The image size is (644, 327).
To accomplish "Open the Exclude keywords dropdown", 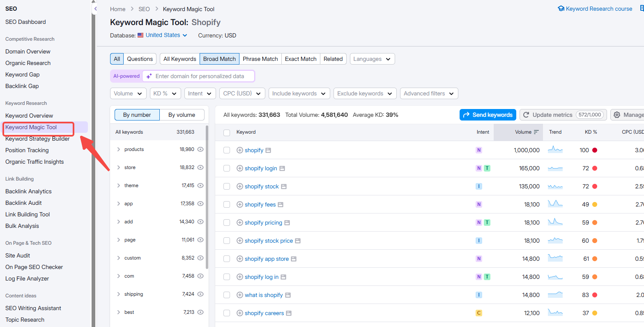I will pos(365,93).
